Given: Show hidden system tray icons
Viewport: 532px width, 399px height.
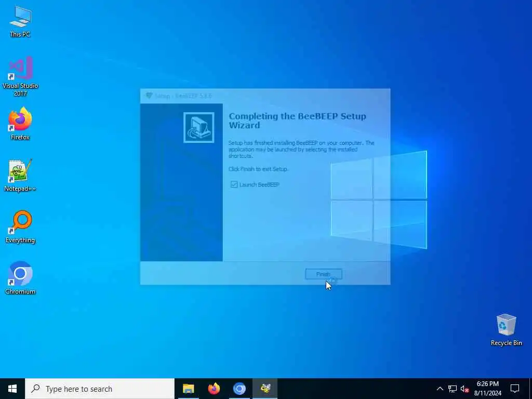Looking at the screenshot, I should [440, 389].
